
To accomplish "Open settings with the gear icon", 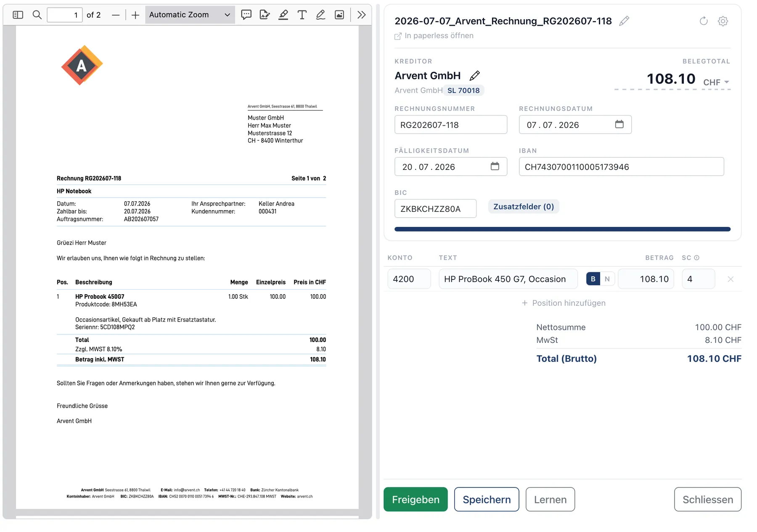I will pos(723,21).
